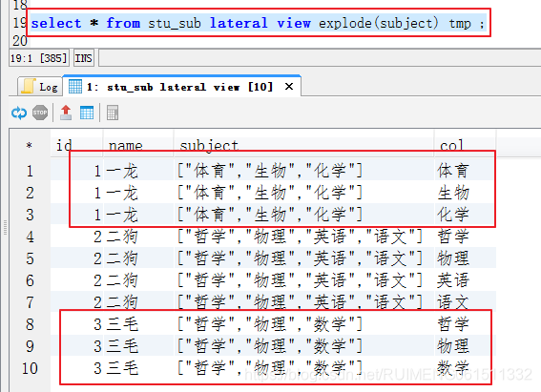Click the calculator icon in results toolbar
This screenshot has width=541, height=392.
click(113, 113)
